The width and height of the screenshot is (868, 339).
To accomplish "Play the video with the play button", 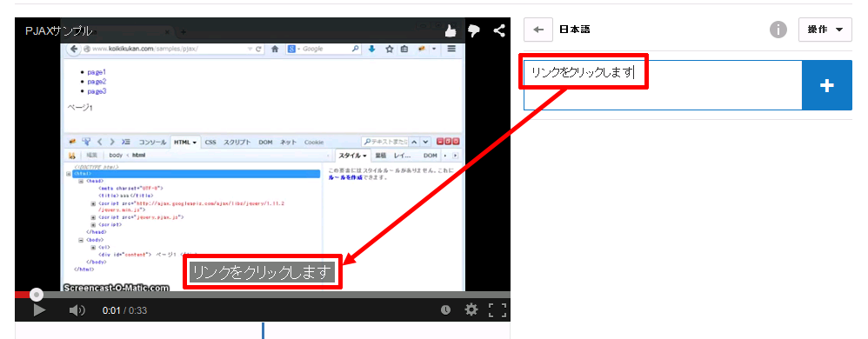I will pos(39,310).
